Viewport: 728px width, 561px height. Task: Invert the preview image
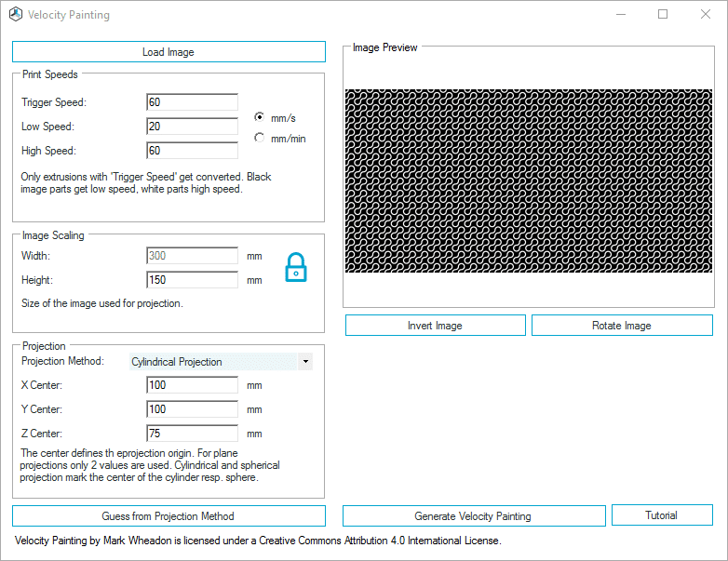tap(435, 326)
